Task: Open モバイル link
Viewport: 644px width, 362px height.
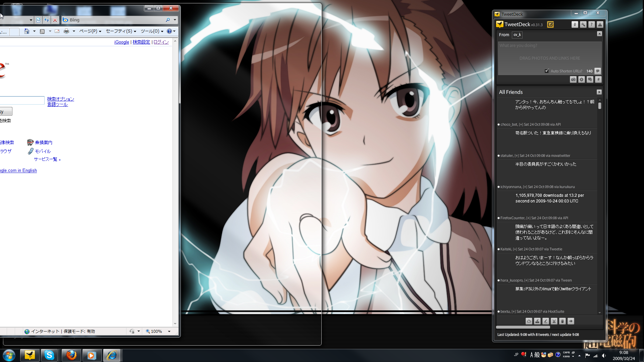Action: [x=43, y=151]
